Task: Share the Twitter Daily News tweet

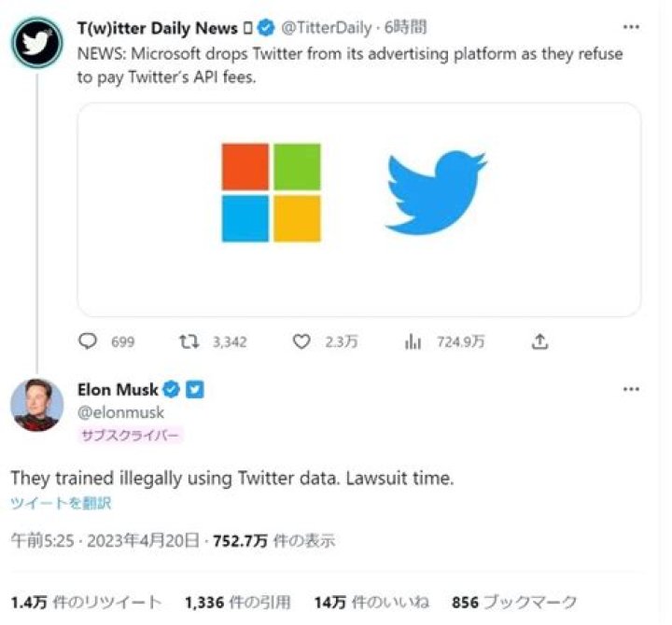Action: click(539, 342)
